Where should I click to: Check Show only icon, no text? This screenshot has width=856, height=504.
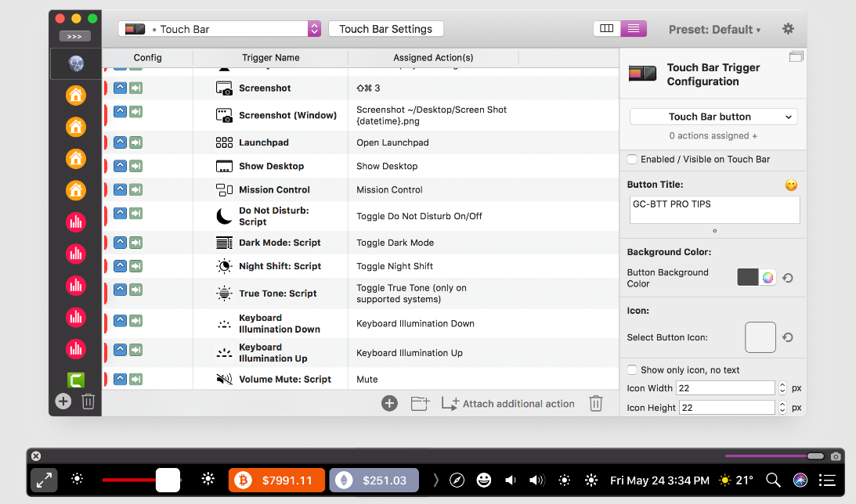[x=632, y=370]
